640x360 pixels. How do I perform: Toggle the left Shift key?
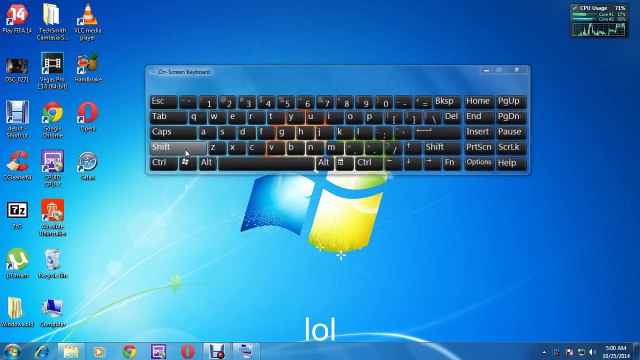pos(178,148)
